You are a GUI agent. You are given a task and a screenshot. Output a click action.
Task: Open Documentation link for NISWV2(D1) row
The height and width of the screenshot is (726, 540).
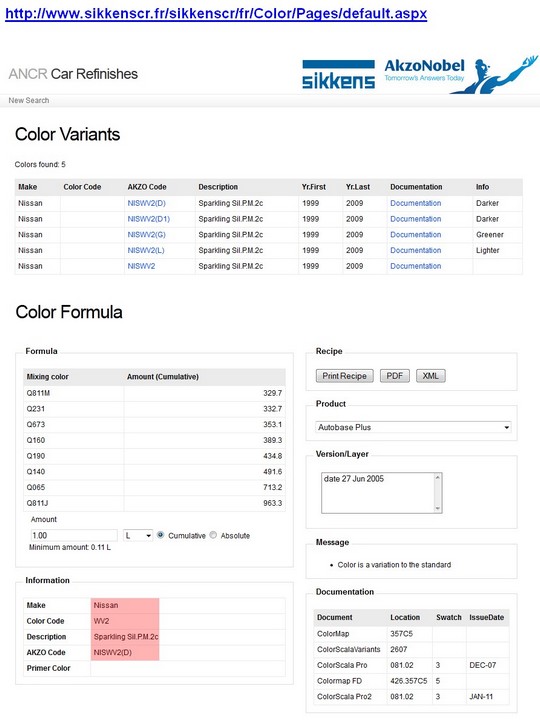tap(415, 219)
